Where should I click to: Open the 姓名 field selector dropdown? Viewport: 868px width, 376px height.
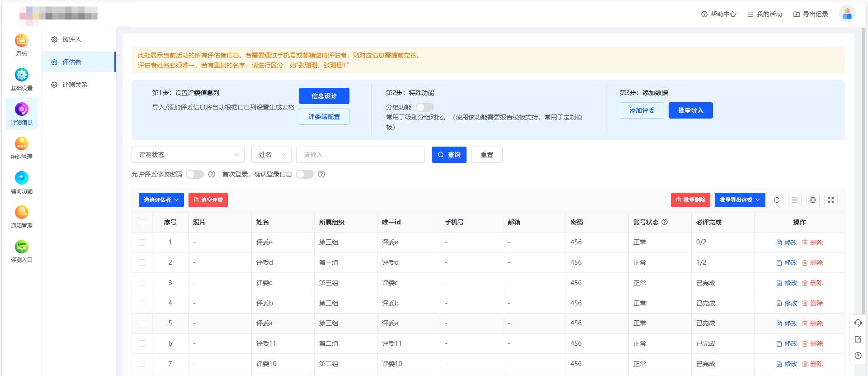click(271, 155)
